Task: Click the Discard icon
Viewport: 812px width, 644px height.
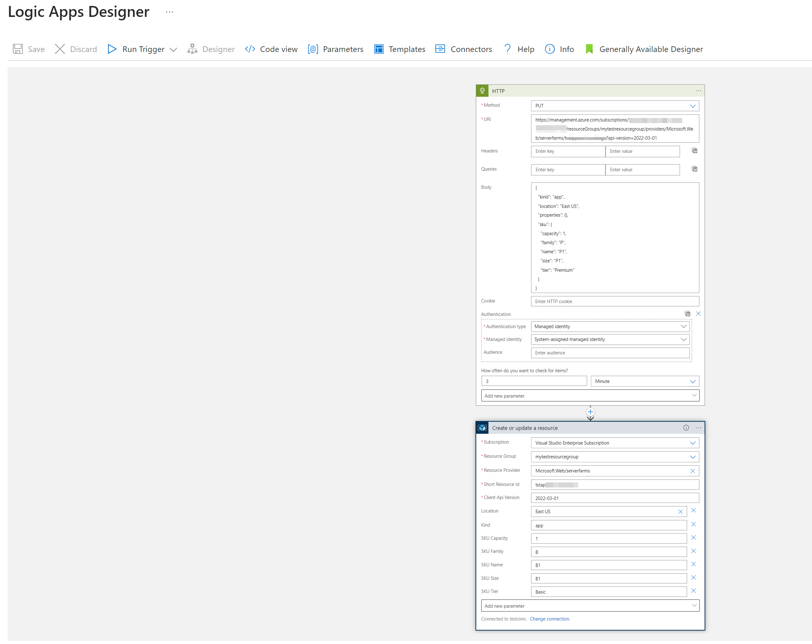Action: click(60, 49)
